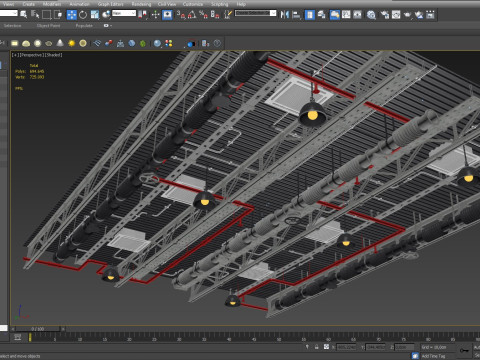The height and width of the screenshot is (360, 480).
Task: Click the Add Time Tag button
Action: click(x=433, y=356)
